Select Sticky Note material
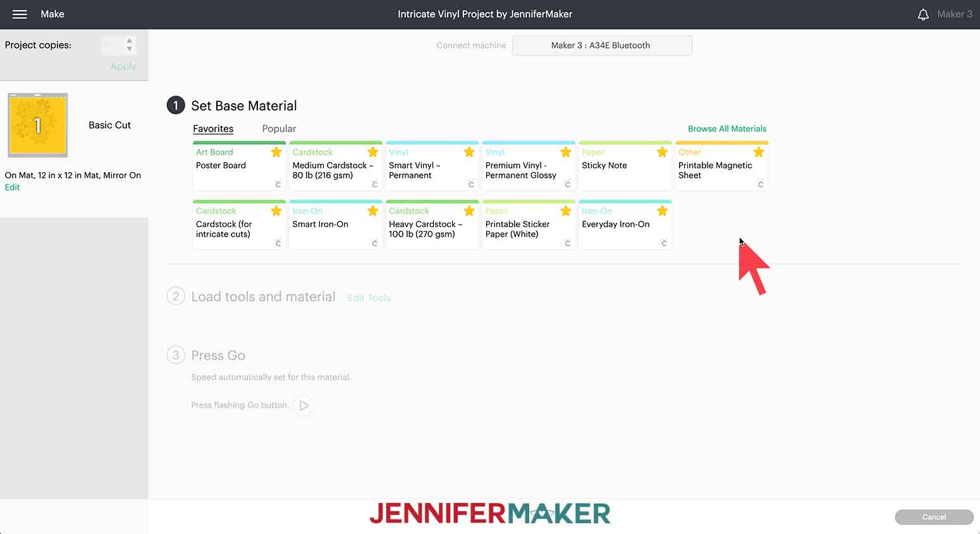Viewport: 980px width, 534px height. click(625, 166)
